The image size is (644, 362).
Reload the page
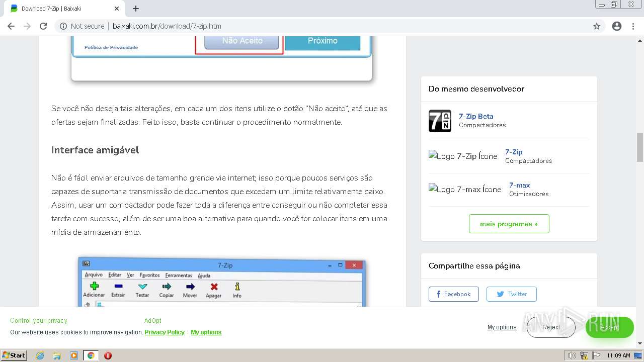[x=43, y=26]
